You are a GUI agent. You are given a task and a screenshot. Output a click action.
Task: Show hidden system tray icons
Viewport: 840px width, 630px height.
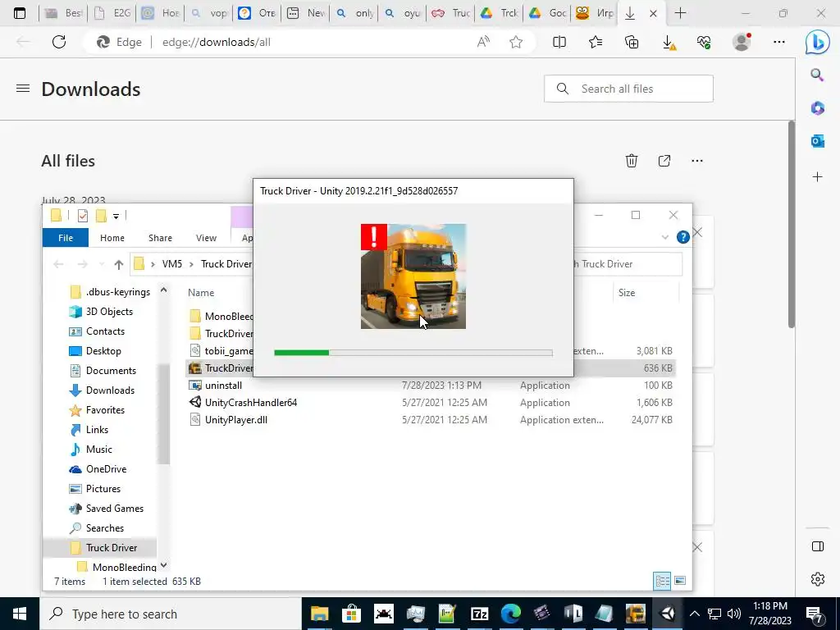(694, 614)
